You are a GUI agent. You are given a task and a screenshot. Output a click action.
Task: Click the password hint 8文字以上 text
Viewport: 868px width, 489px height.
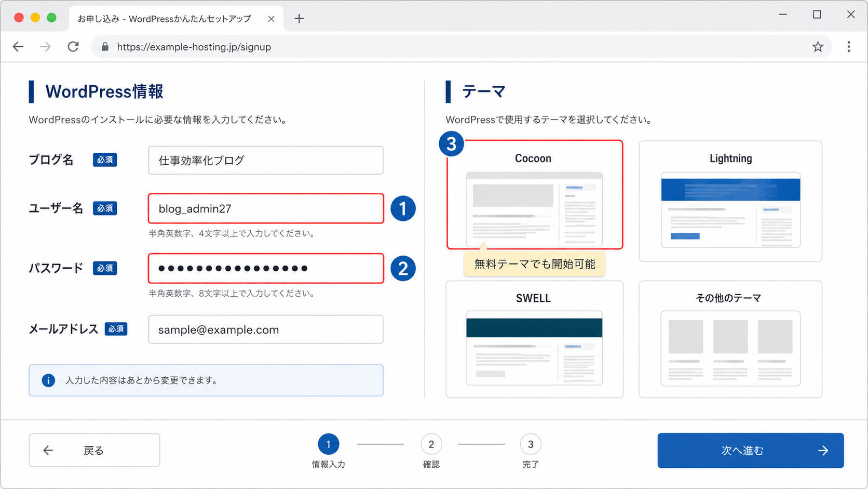(x=232, y=293)
